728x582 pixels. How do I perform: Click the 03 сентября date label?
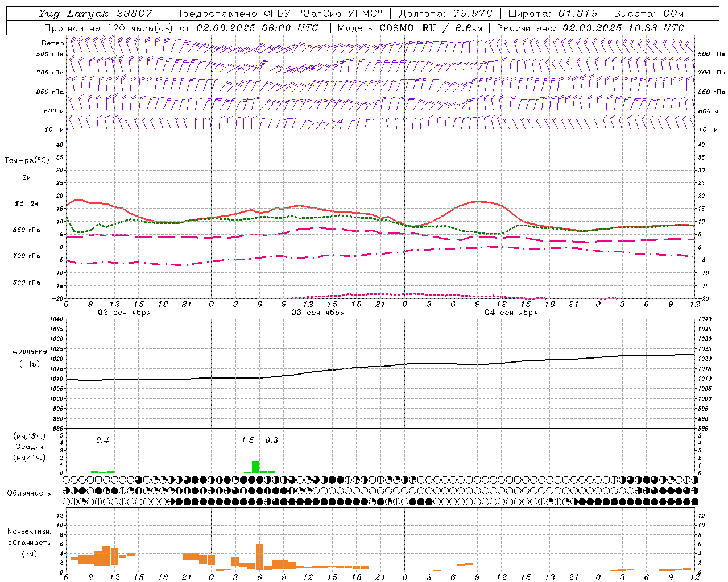[318, 313]
